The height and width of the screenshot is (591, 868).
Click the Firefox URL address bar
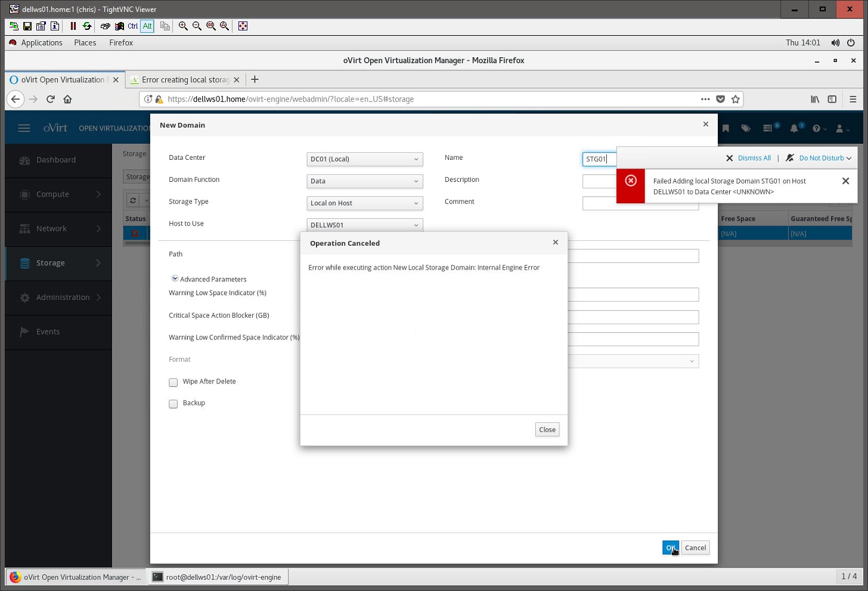pos(417,100)
